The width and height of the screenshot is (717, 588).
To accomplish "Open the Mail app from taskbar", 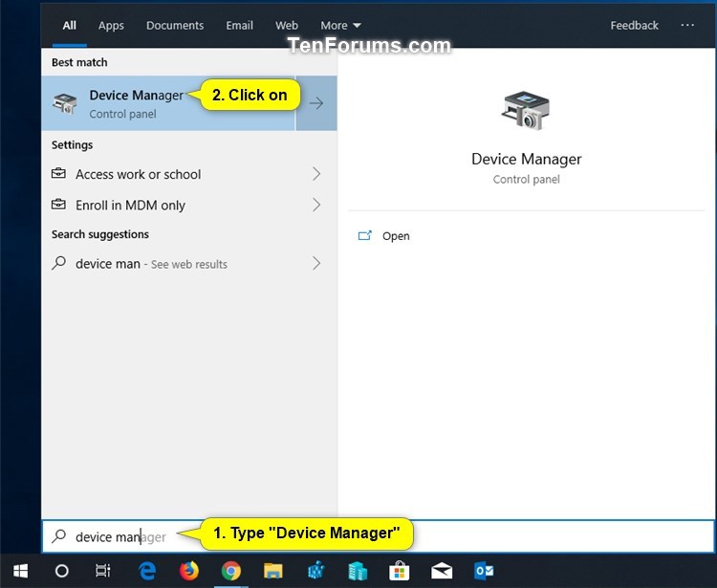I will [x=442, y=571].
